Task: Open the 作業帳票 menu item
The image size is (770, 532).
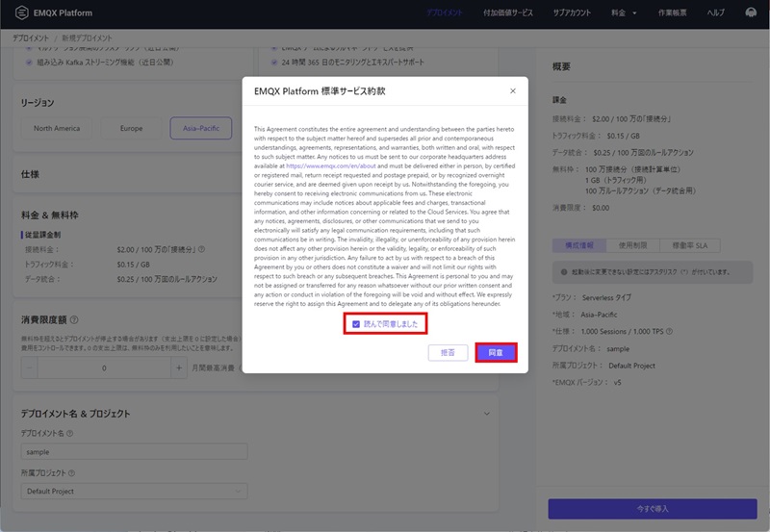Action: pyautogui.click(x=672, y=13)
